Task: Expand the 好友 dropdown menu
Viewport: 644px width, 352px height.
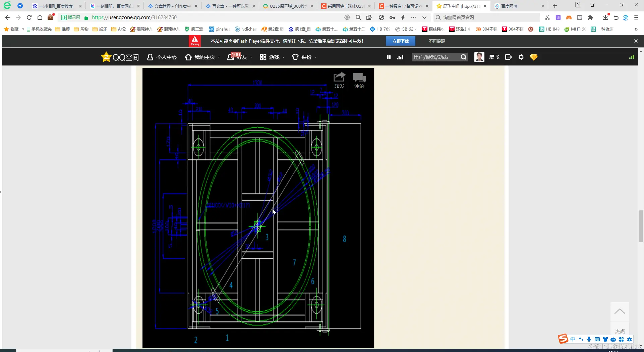Action: point(251,57)
